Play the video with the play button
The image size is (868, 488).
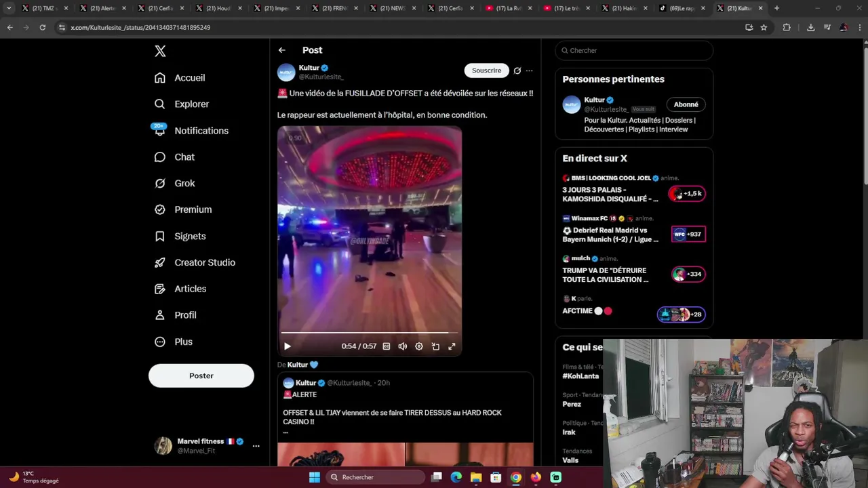tap(288, 346)
